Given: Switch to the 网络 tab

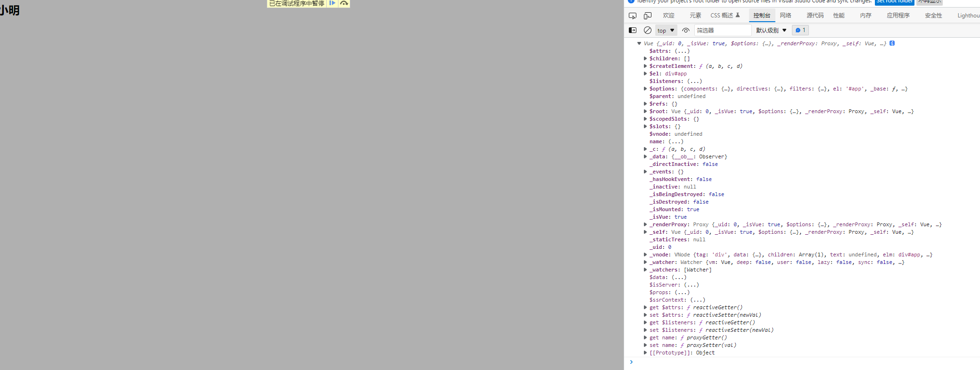Looking at the screenshot, I should [x=785, y=16].
